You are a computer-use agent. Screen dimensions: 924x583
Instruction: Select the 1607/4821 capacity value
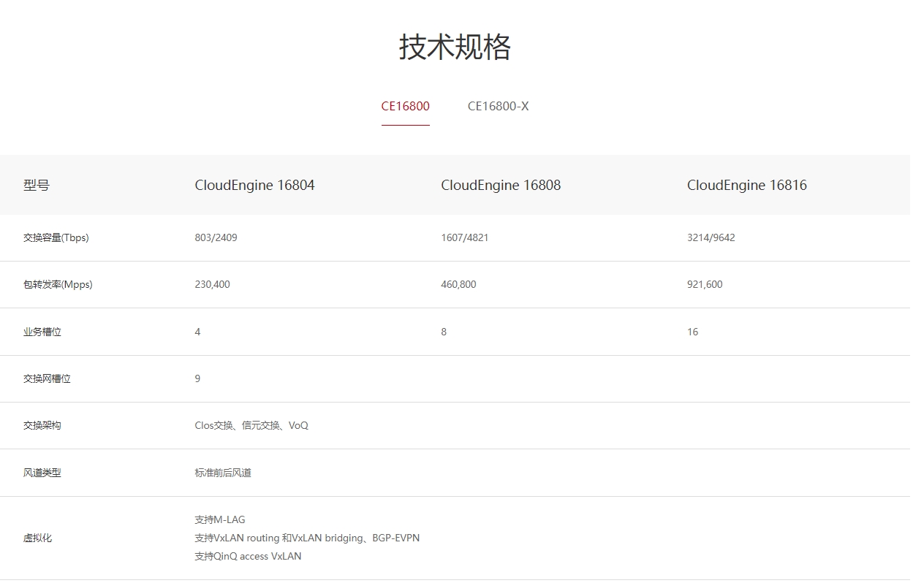pos(465,238)
